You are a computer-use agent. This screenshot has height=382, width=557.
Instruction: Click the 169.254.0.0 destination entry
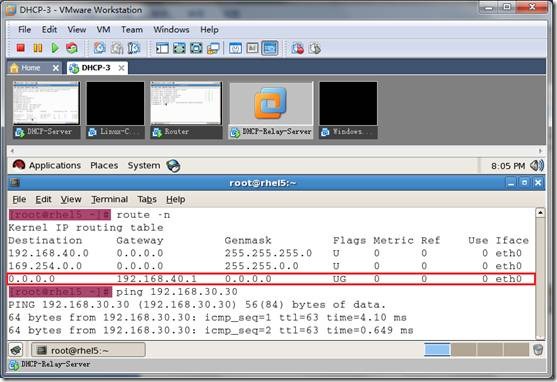pyautogui.click(x=45, y=266)
